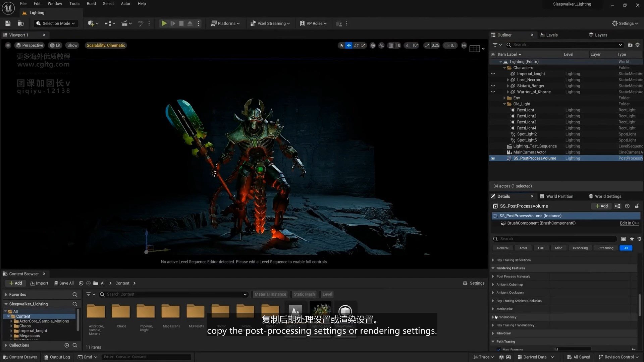Click the camera speed 0,1 button
Image resolution: width=644 pixels, height=362 pixels.
click(x=450, y=45)
